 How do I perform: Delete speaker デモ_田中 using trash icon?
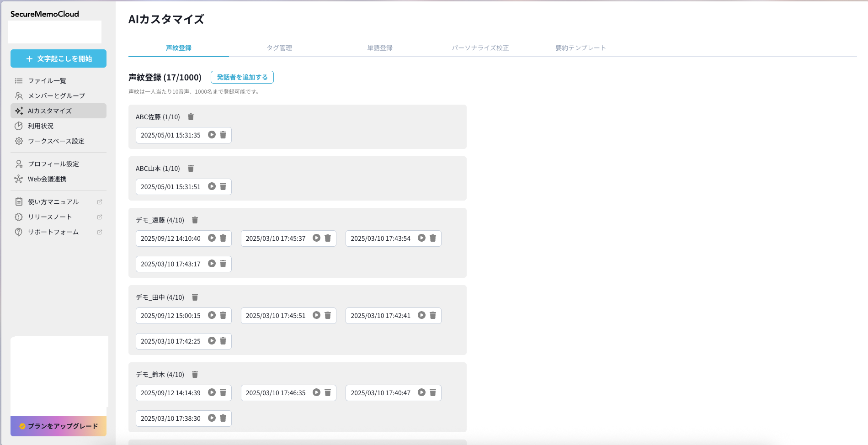point(195,297)
